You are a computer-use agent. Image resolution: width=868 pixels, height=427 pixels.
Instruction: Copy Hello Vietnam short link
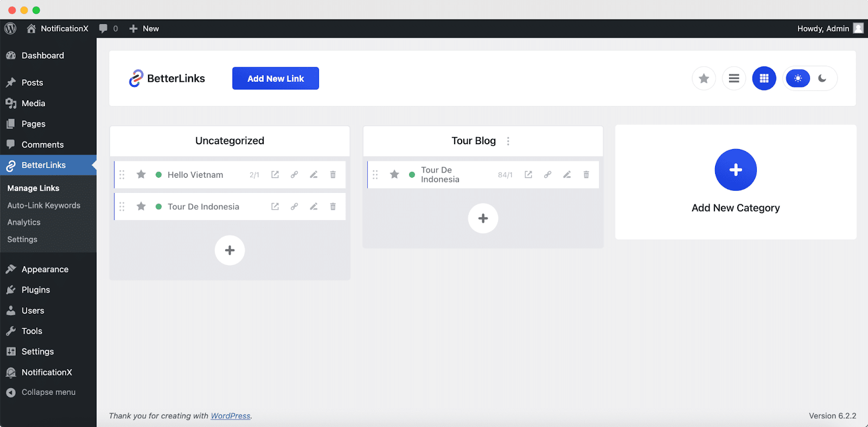pos(294,174)
